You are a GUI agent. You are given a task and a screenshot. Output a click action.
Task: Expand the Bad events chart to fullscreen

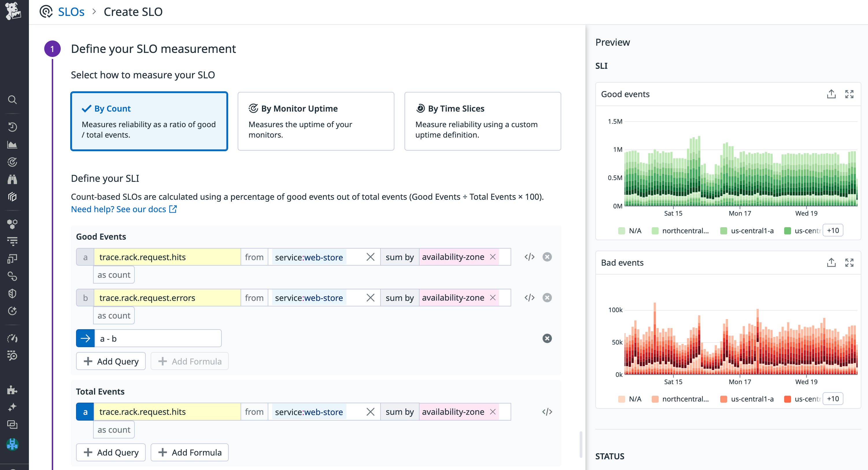click(849, 262)
